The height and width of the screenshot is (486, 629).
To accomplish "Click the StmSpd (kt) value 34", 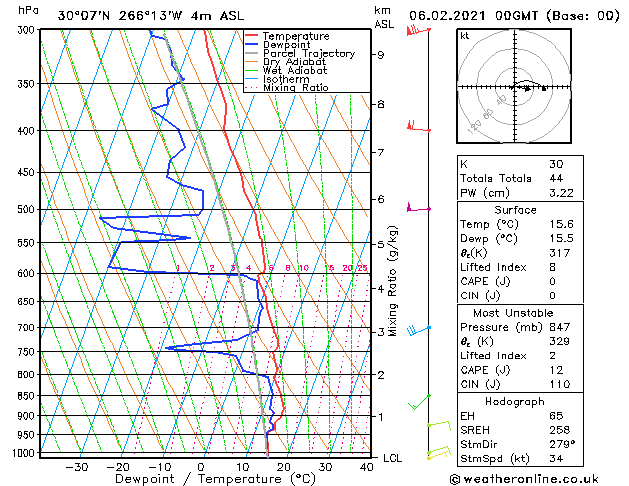I will (x=556, y=458).
